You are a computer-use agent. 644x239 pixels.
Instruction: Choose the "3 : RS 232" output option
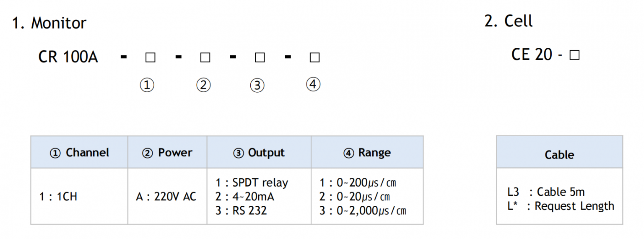point(241,210)
